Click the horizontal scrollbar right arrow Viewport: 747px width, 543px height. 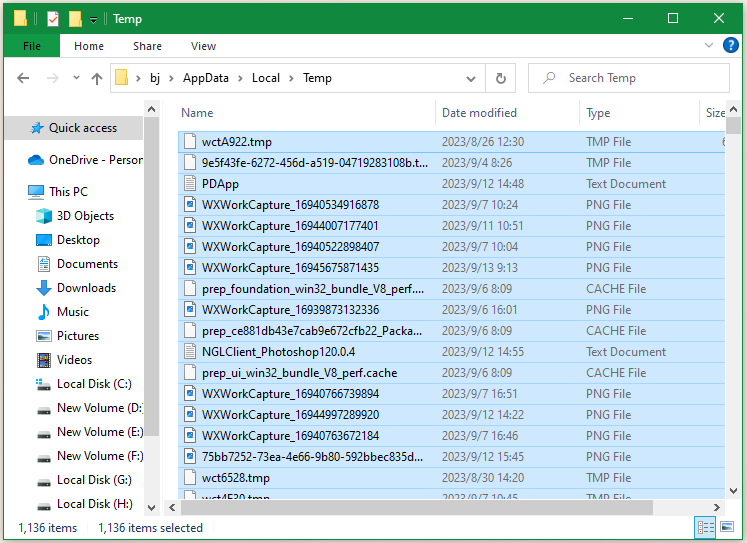click(717, 508)
